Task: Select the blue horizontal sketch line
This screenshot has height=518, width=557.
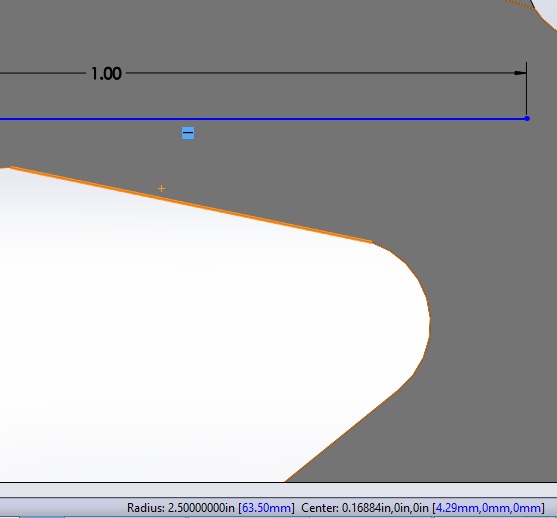Action: (263, 119)
